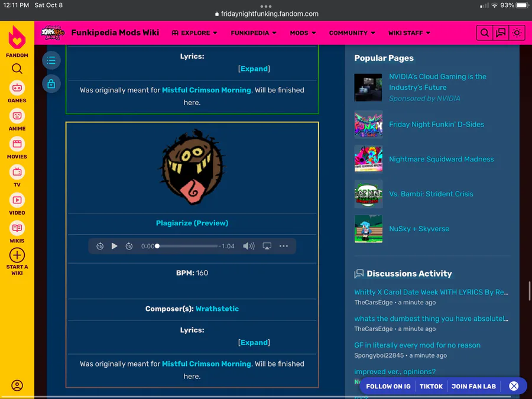532x399 pixels.
Task: Open the Funkipedia dropdown menu
Action: (254, 33)
